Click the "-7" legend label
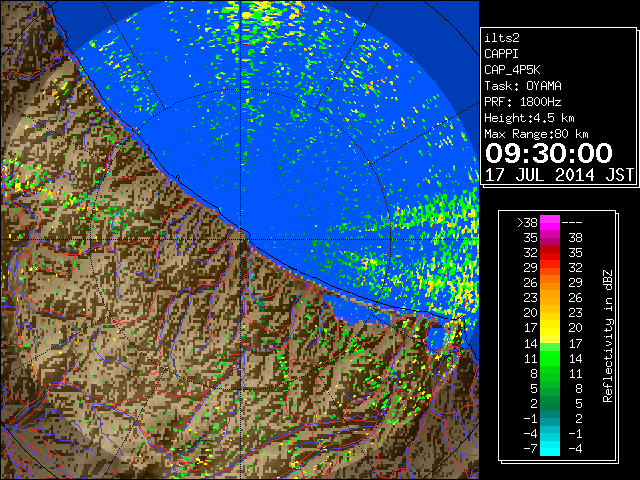The image size is (640, 480). 531,449
